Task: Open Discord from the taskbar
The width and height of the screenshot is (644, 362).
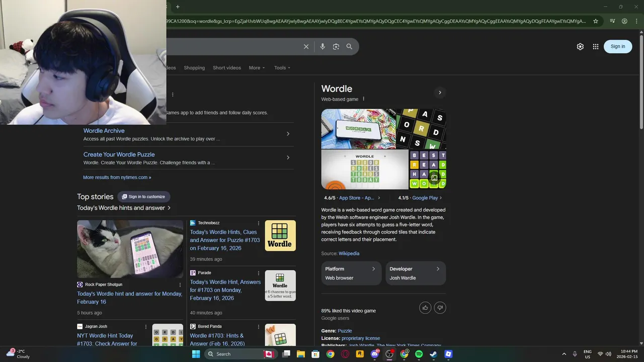Action: (x=374, y=354)
